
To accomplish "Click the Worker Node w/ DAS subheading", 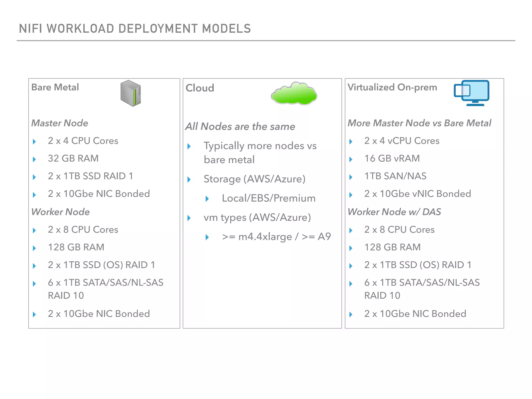I will click(x=394, y=212).
